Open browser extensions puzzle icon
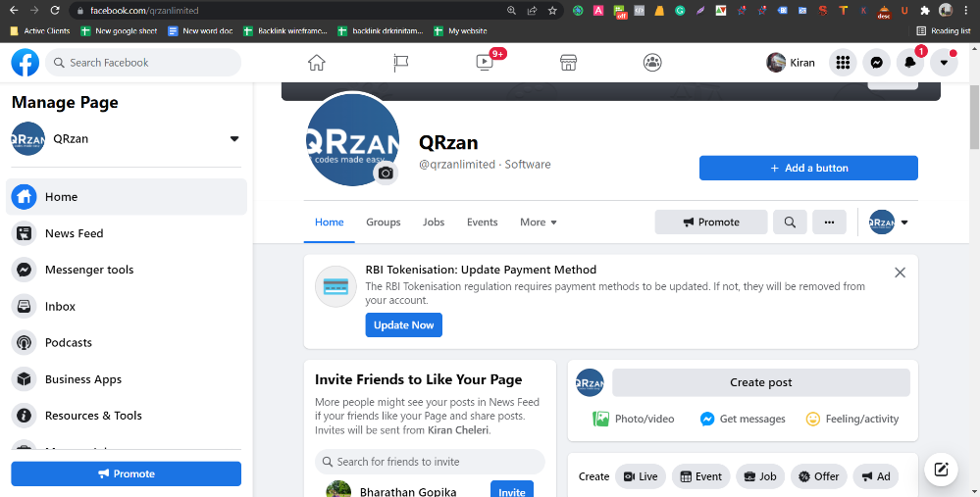 click(x=925, y=11)
